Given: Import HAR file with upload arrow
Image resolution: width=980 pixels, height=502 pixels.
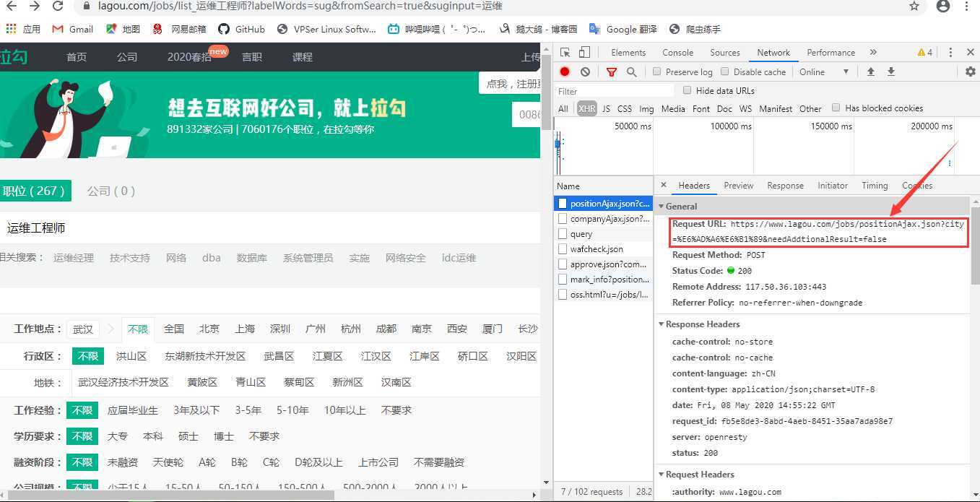Looking at the screenshot, I should 871,72.
